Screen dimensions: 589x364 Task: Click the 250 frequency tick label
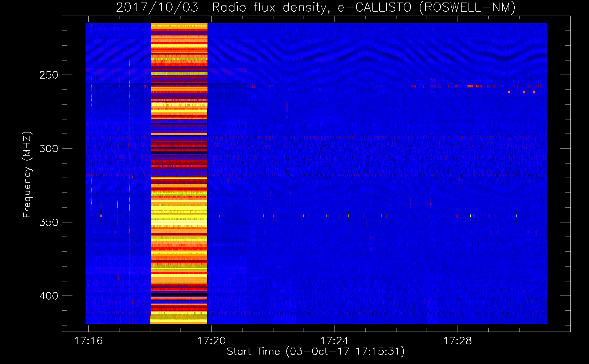(49, 75)
